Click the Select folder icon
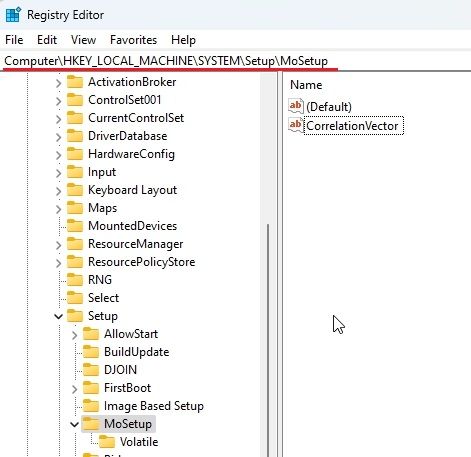This screenshot has width=471, height=457. pos(75,298)
